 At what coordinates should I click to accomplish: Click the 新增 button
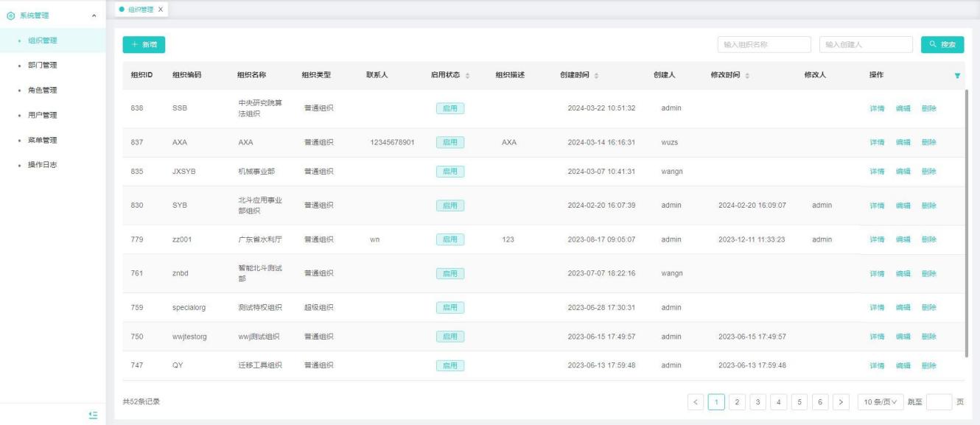(144, 45)
